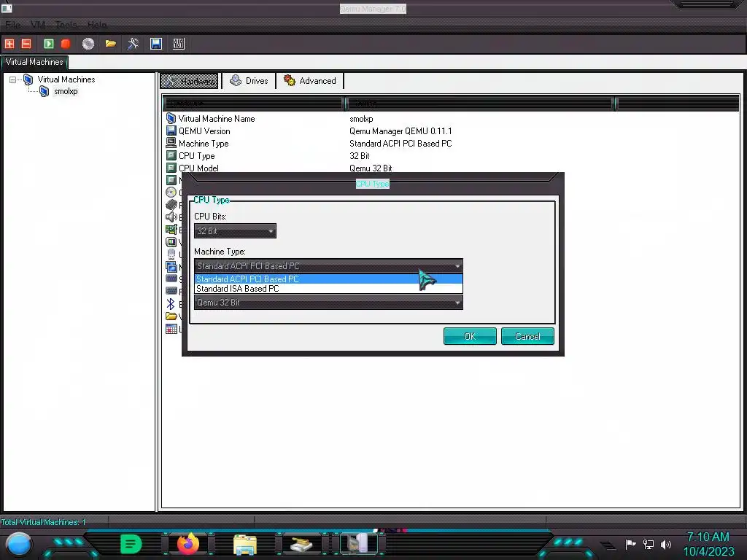Screen dimensions: 747x560
Task: Click Cancel in the CPU Type dialog
Action: [527, 336]
